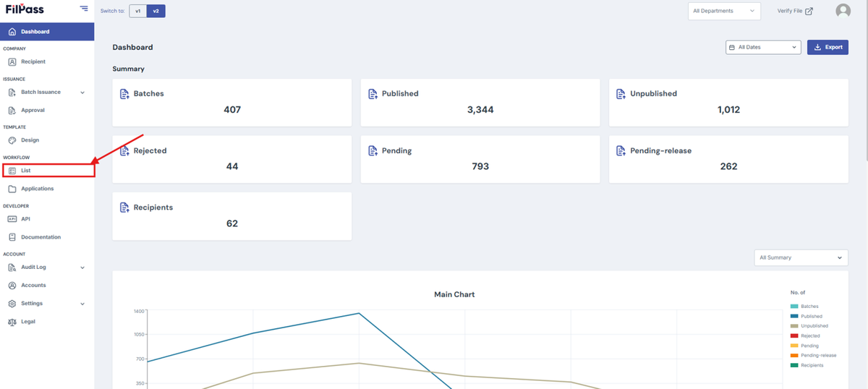
Task: Click the Pending-release card document icon
Action: (621, 151)
